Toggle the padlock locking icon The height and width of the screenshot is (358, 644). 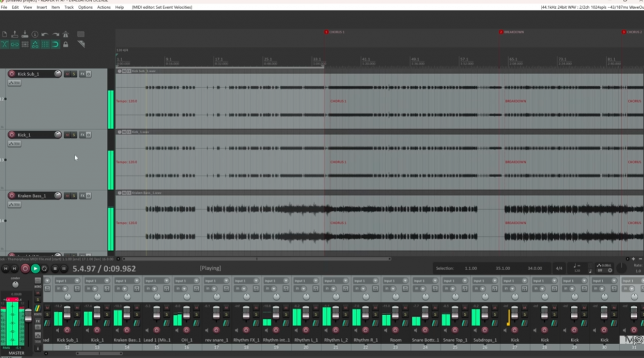pyautogui.click(x=65, y=45)
